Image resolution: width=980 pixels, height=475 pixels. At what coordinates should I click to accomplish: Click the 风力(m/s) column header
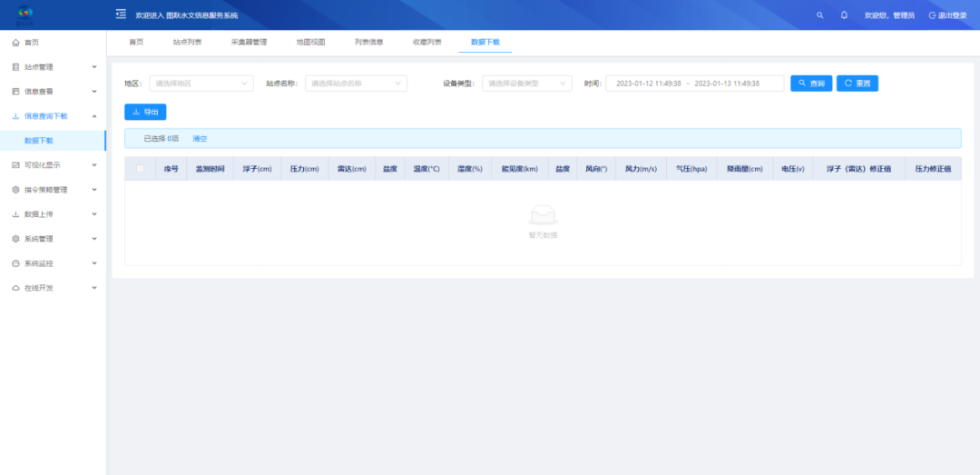(642, 169)
